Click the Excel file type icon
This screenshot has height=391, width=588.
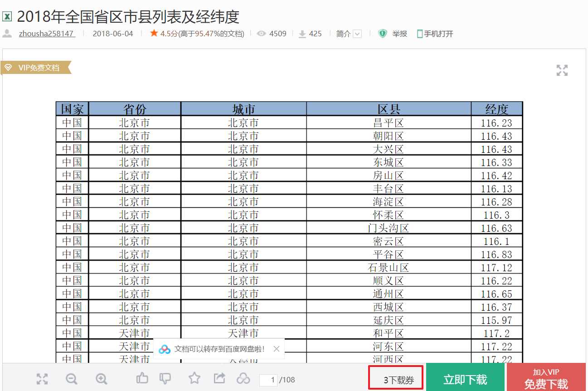pyautogui.click(x=7, y=17)
